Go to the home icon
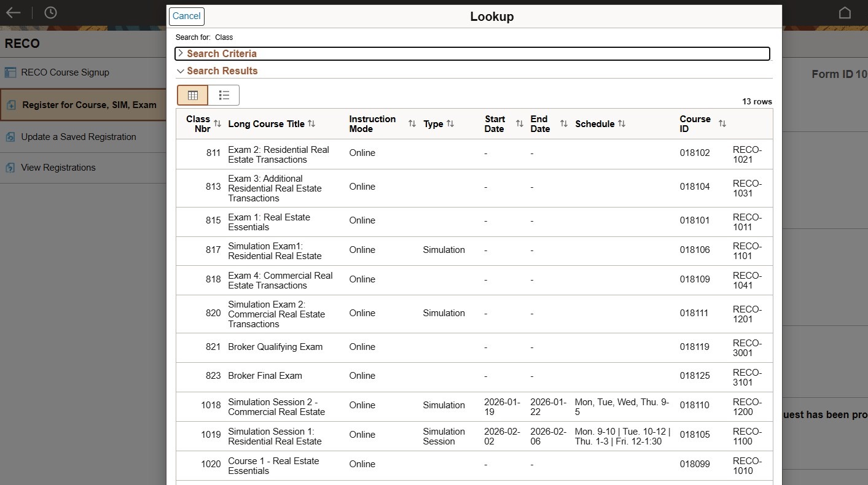Image resolution: width=868 pixels, height=485 pixels. point(845,13)
